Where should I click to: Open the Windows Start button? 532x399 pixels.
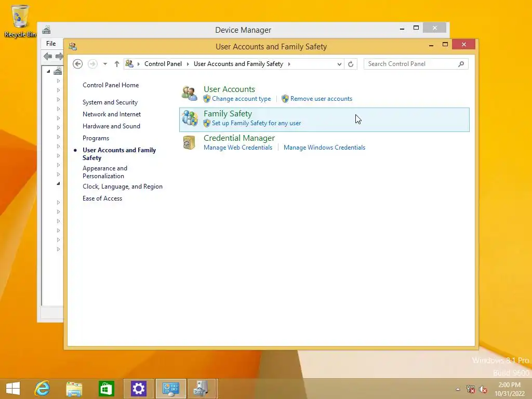click(13, 389)
